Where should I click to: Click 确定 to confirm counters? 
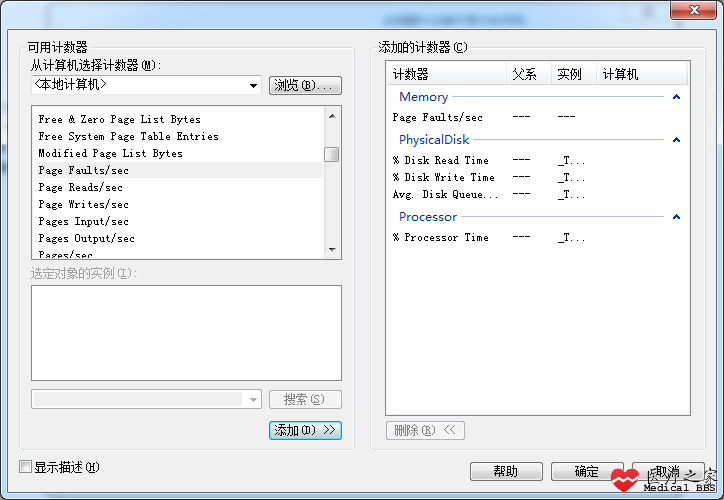click(587, 471)
